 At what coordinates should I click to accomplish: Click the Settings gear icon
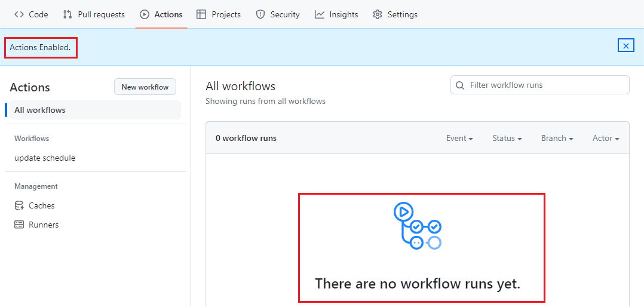click(377, 14)
